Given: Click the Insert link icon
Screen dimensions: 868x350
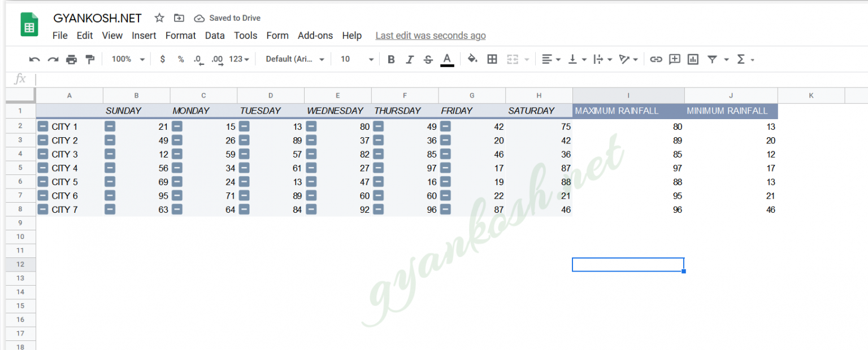Looking at the screenshot, I should click(x=656, y=59).
